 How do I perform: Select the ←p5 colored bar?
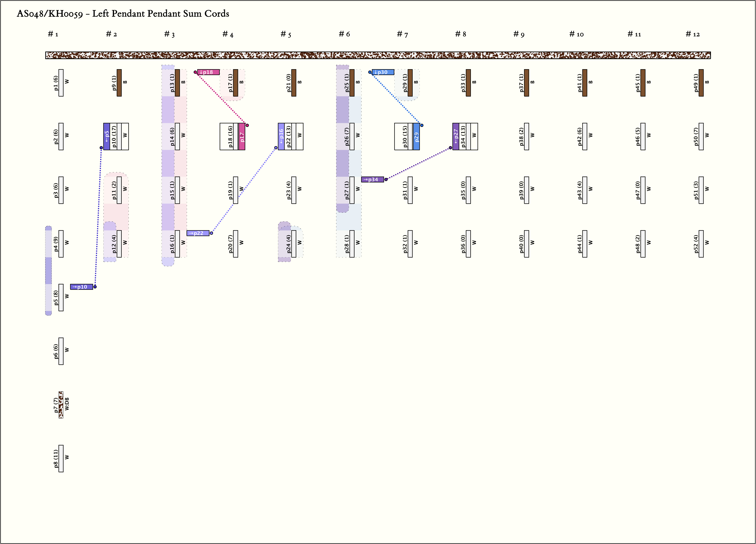click(107, 137)
